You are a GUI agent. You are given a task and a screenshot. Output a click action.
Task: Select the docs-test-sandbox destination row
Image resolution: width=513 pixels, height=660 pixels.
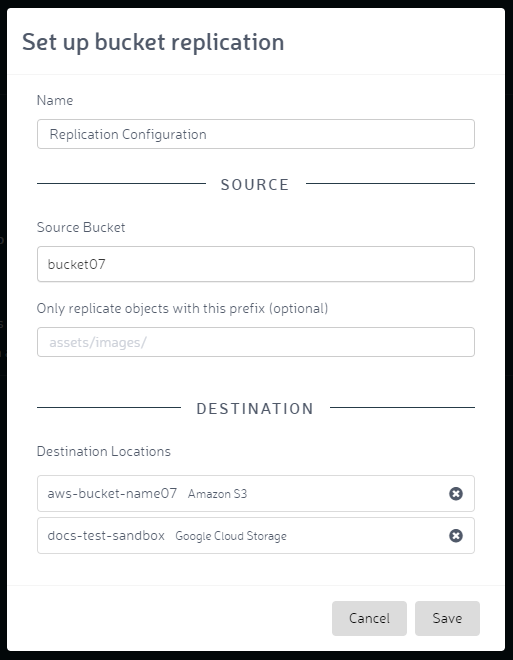click(256, 535)
